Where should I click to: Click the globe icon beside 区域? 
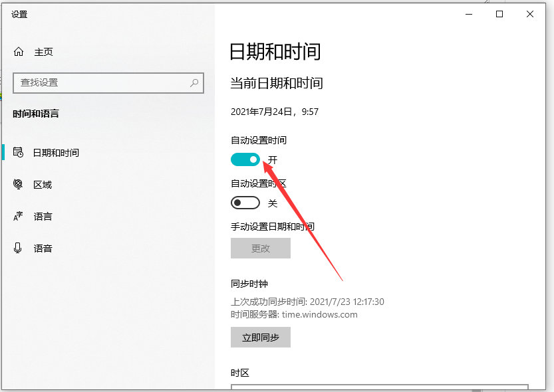point(18,184)
